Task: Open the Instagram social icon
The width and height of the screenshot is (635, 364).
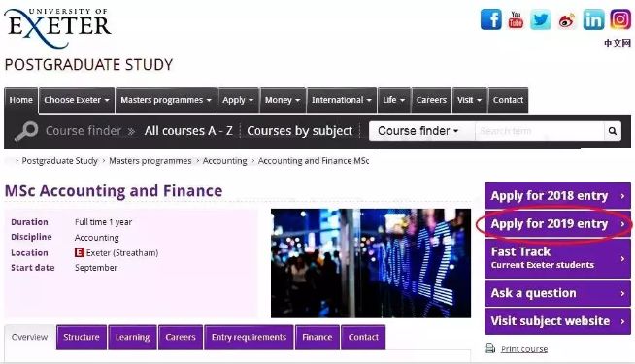Action: (620, 19)
